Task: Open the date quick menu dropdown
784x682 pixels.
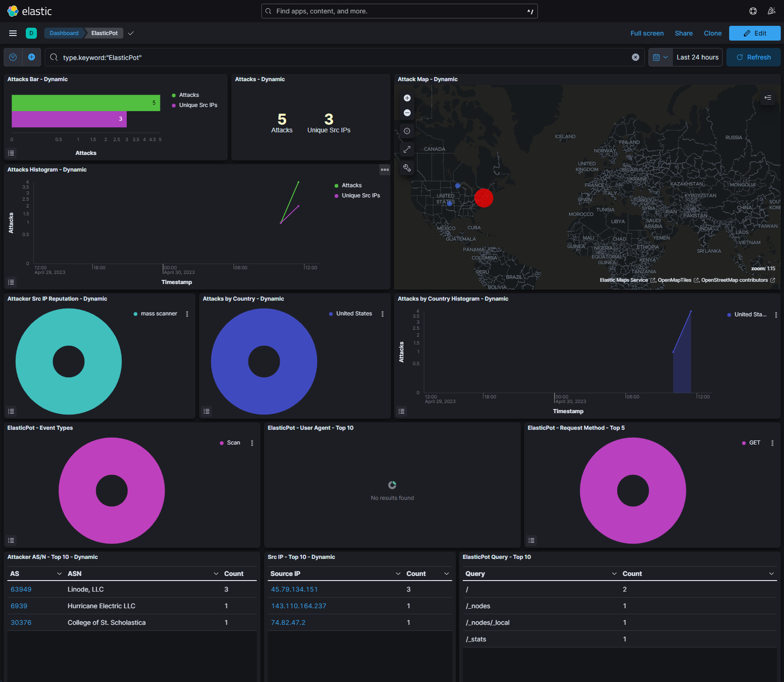Action: [x=660, y=57]
